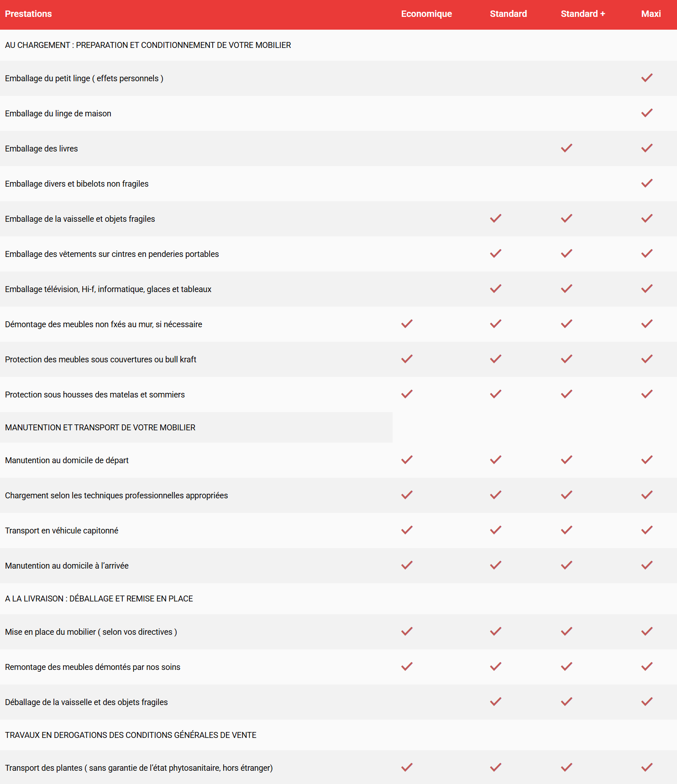This screenshot has height=784, width=677.
Task: Select the Economique column header
Action: pyautogui.click(x=426, y=14)
